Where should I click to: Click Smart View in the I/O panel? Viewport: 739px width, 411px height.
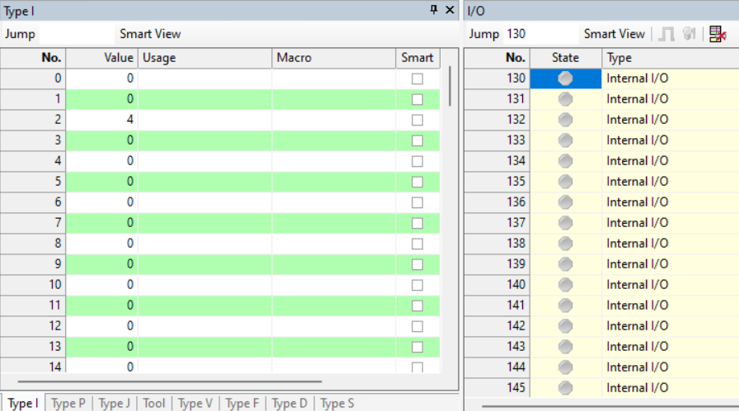tap(614, 34)
